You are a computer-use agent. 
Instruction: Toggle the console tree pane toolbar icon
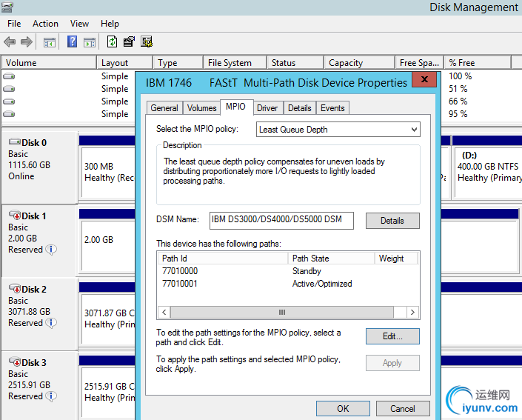click(50, 42)
